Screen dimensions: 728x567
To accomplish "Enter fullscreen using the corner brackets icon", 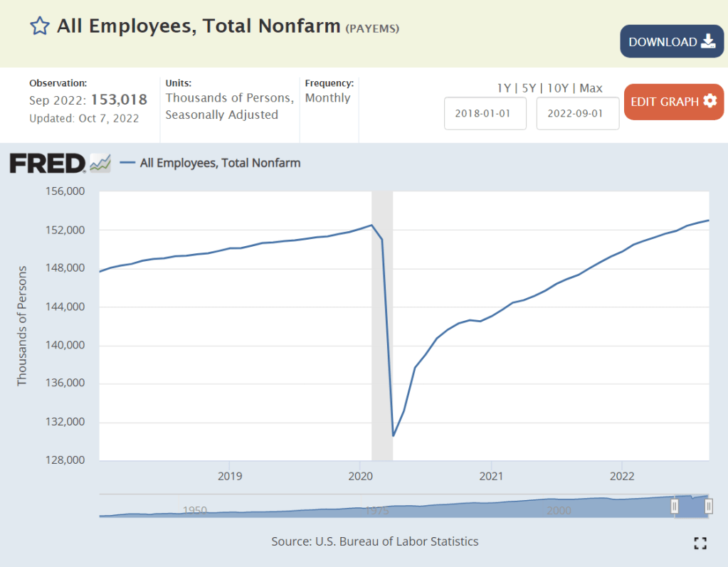I will pyautogui.click(x=700, y=543).
